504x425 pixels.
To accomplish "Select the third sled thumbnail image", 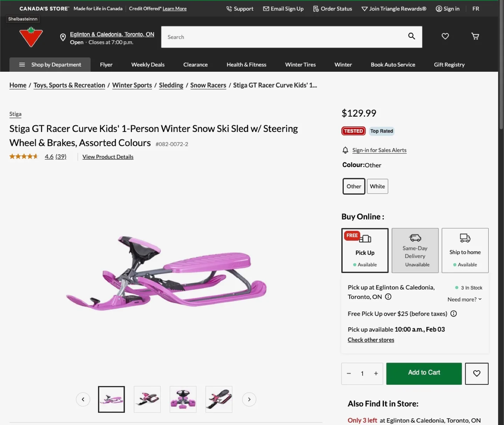I will pos(183,399).
